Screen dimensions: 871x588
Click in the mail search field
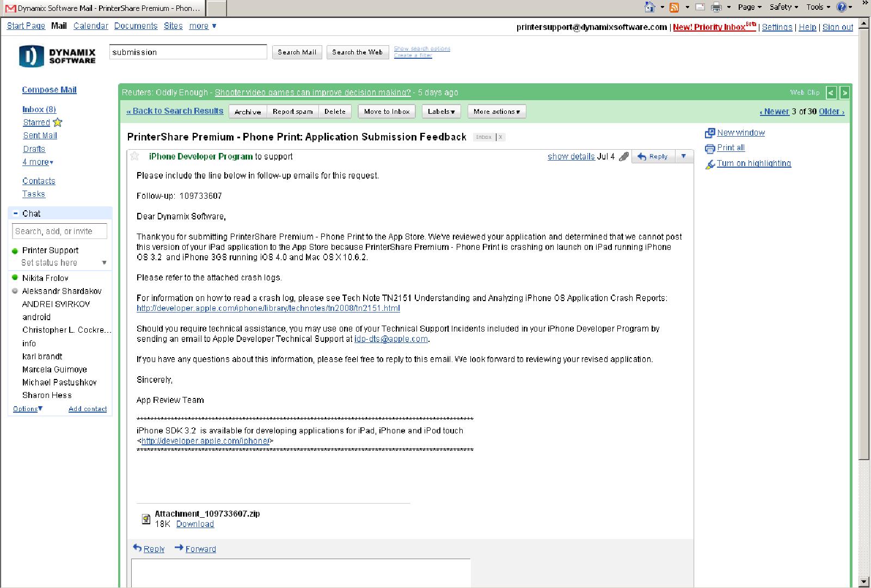point(188,52)
